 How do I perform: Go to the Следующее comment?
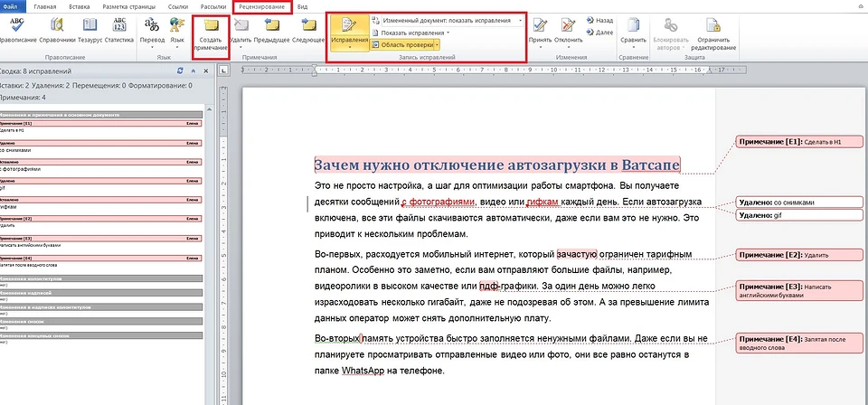307,31
